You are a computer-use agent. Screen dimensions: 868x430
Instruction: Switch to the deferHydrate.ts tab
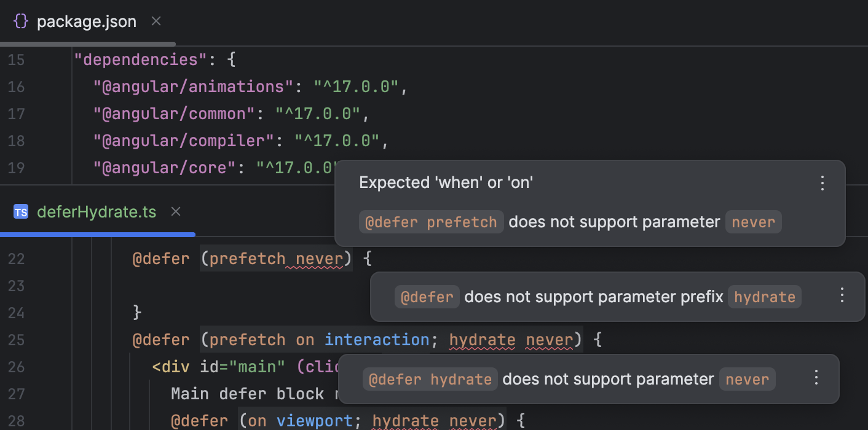[x=97, y=211]
